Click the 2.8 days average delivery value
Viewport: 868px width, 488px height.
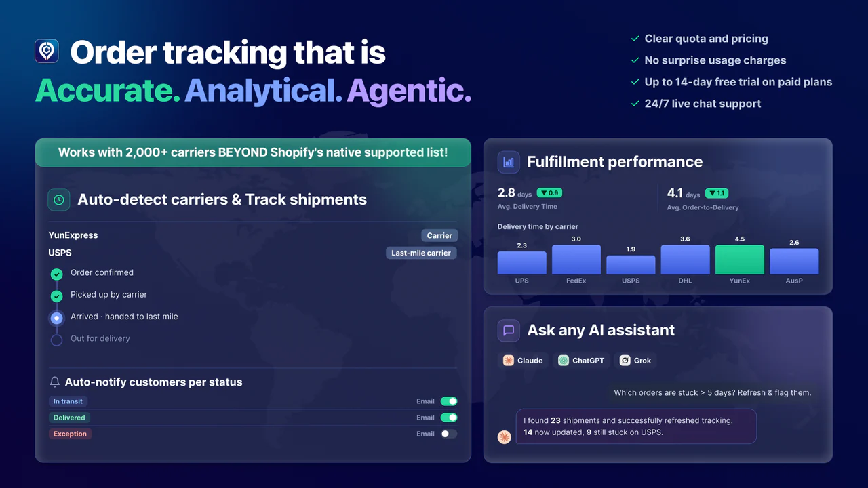click(515, 193)
